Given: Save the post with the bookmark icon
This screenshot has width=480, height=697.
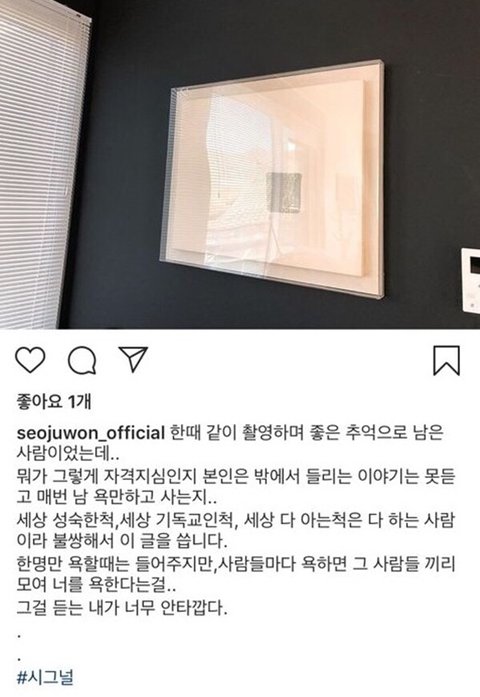Looking at the screenshot, I should click(x=446, y=361).
